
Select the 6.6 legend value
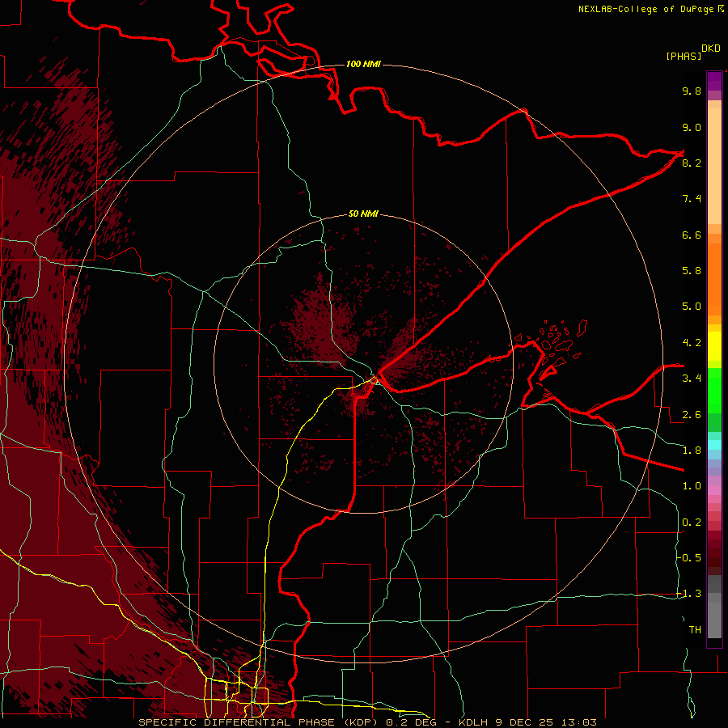(692, 235)
